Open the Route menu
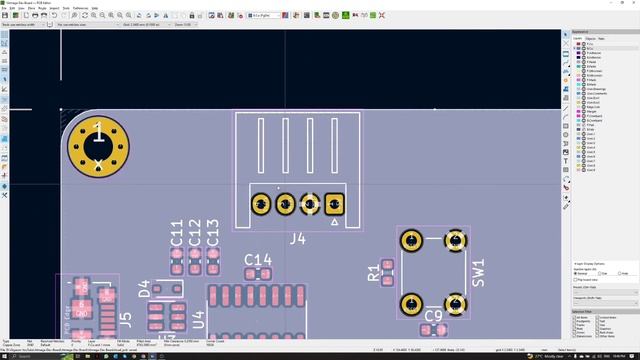The width and height of the screenshot is (640, 360). (x=42, y=8)
